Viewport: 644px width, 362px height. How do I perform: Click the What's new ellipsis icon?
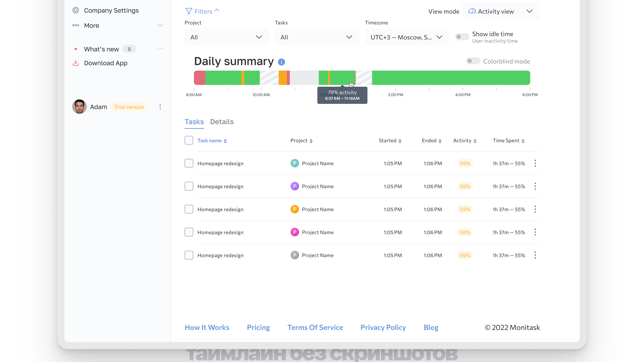coord(160,49)
